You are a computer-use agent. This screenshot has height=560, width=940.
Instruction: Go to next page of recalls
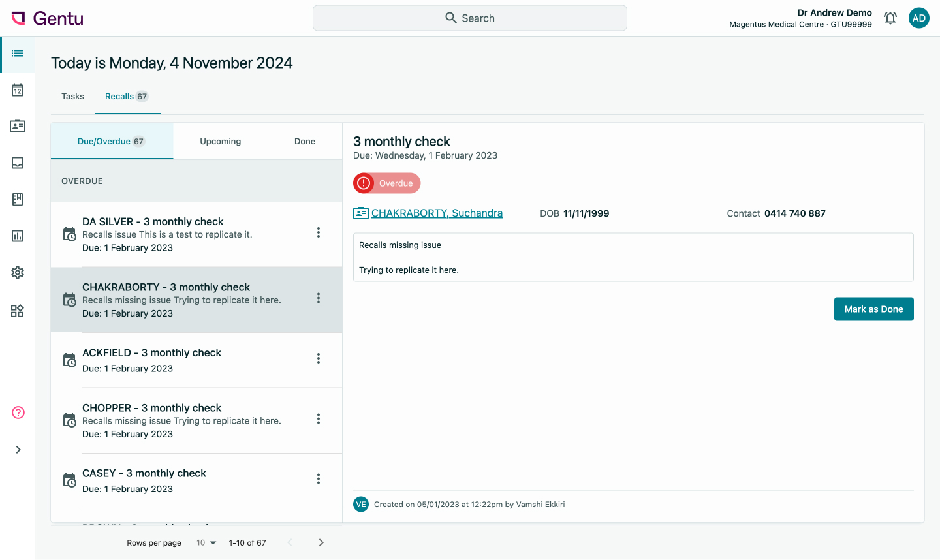click(321, 543)
